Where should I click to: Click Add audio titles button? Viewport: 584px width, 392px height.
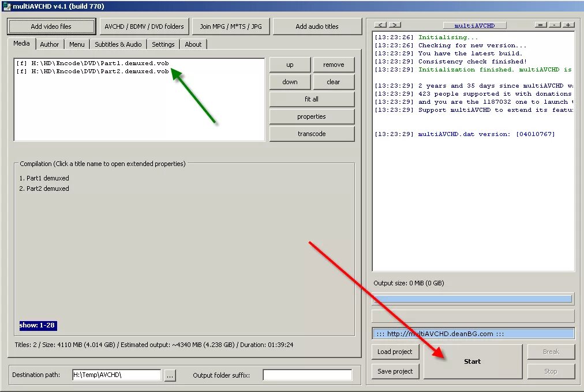coord(317,27)
